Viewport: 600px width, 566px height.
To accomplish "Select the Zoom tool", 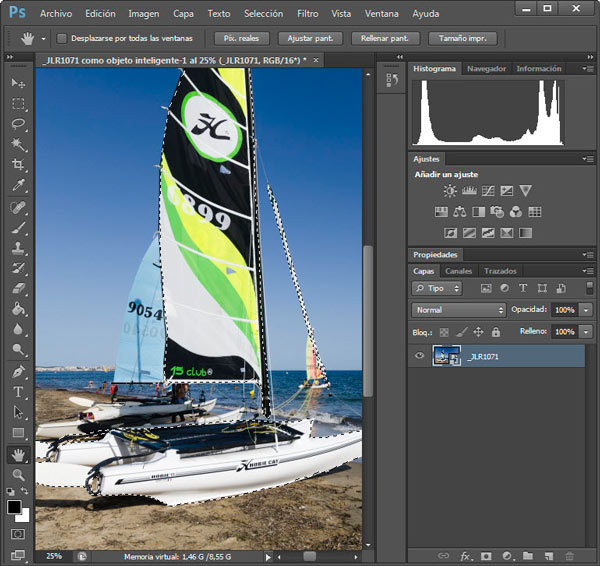I will click(x=18, y=475).
